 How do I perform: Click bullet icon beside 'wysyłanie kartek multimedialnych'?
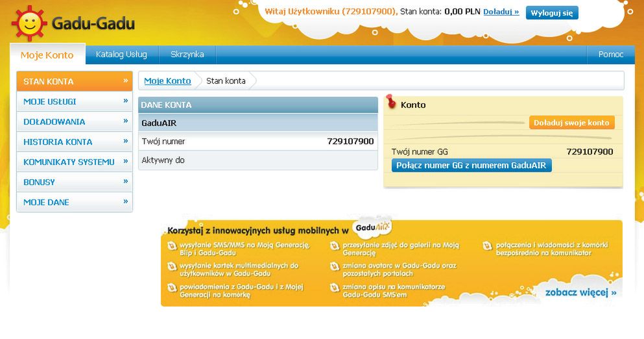172,267
